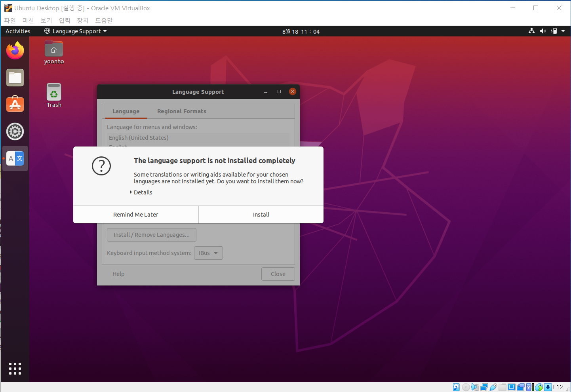Close the Language Support window
The width and height of the screenshot is (571, 392).
tap(293, 91)
